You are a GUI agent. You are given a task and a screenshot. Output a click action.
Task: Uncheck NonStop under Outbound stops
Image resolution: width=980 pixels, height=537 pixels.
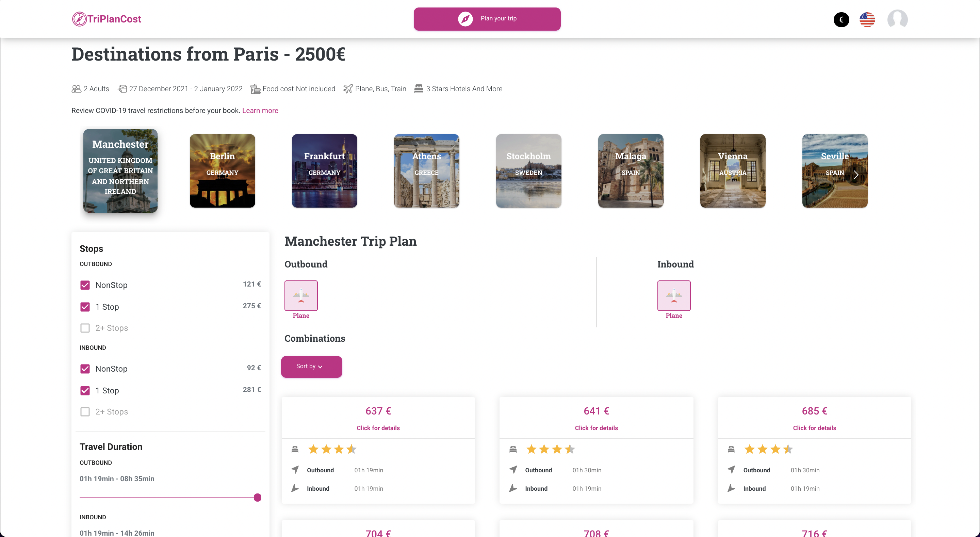[x=85, y=285]
